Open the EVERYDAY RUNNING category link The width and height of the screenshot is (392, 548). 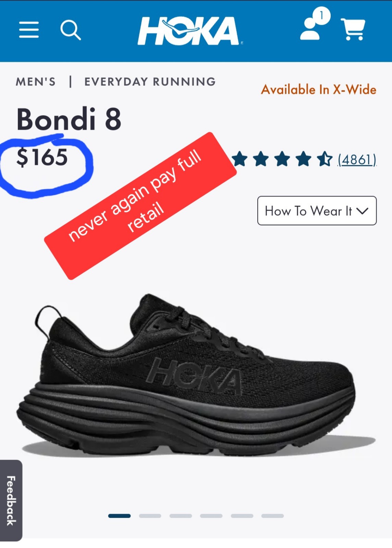coord(150,82)
